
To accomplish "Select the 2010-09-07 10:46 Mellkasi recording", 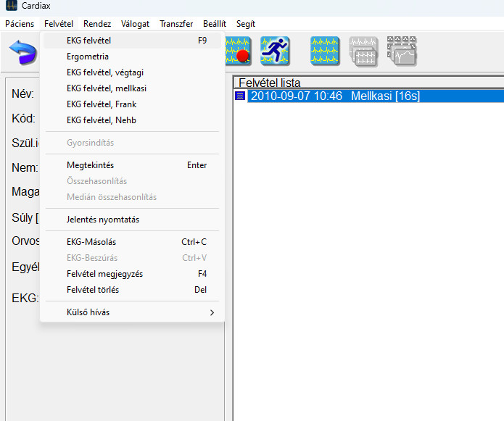I will (376, 96).
